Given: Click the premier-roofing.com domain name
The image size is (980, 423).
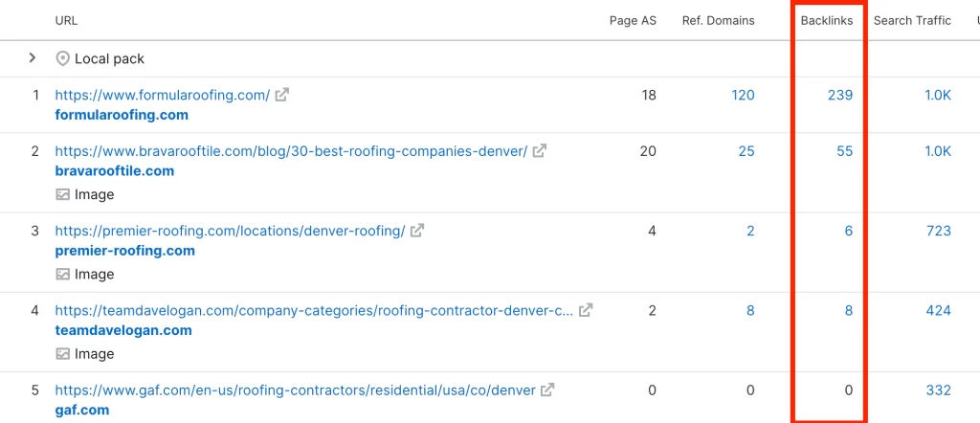Looking at the screenshot, I should pyautogui.click(x=125, y=251).
